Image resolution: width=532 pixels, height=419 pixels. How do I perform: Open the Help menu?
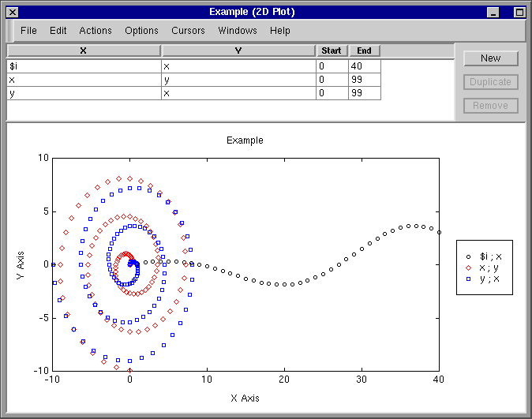click(279, 31)
